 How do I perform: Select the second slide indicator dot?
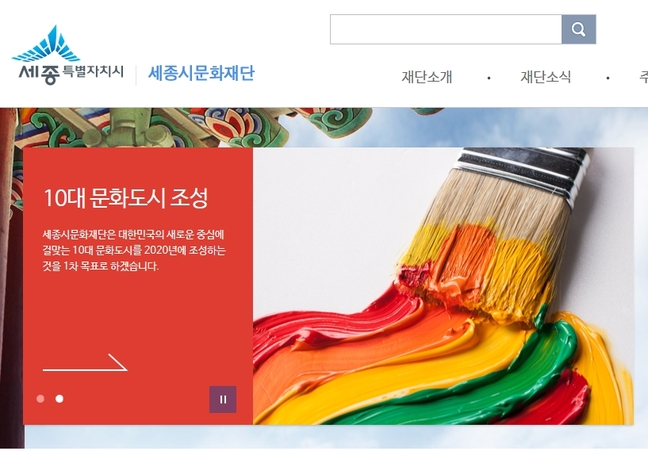coord(60,399)
